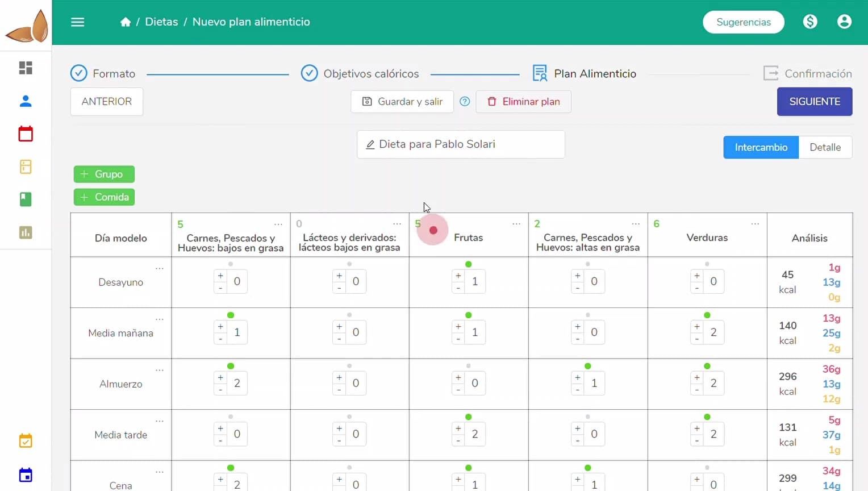Open options menu for Desayuno row

pos(160,268)
